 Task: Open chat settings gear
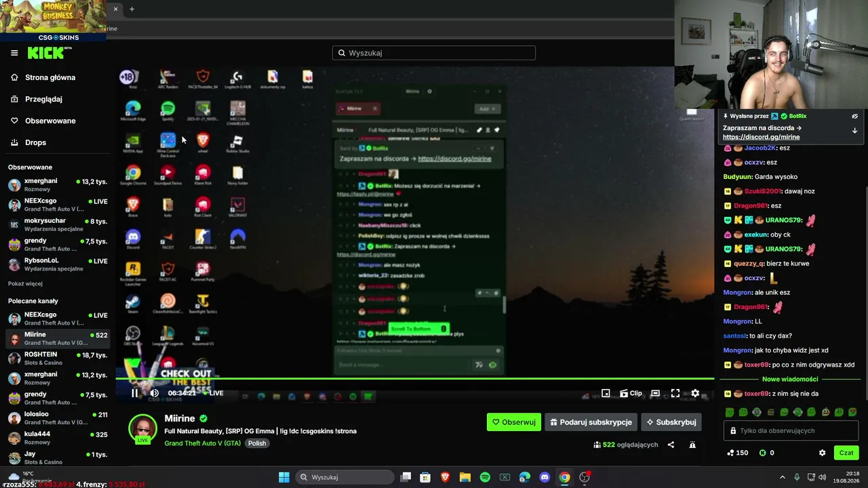(822, 453)
